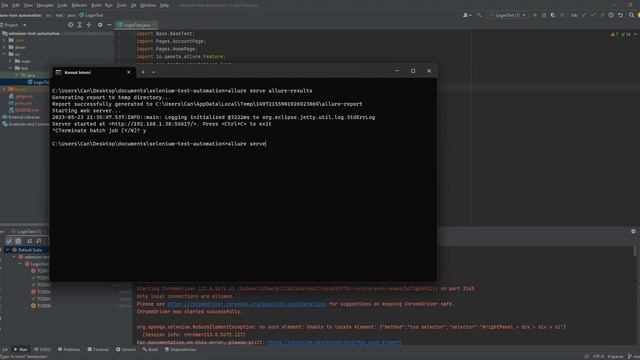The image size is (640, 360).
Task: Hide the Project panel with minus icon
Action: 109,25
